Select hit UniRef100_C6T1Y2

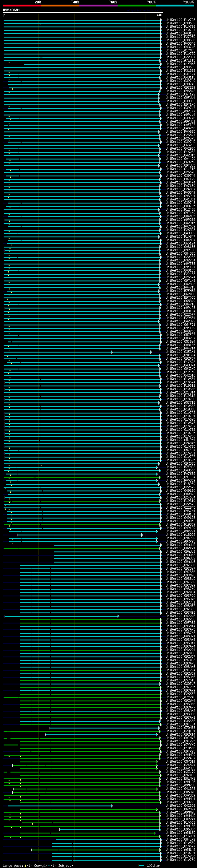180,95
